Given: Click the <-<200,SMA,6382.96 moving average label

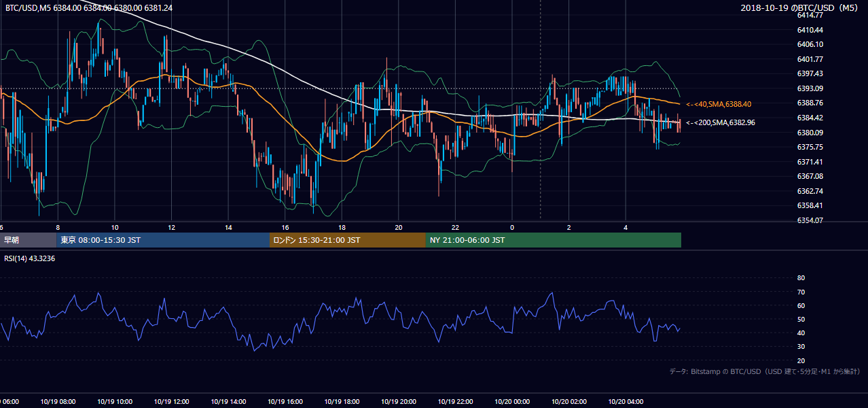Looking at the screenshot, I should (720, 122).
